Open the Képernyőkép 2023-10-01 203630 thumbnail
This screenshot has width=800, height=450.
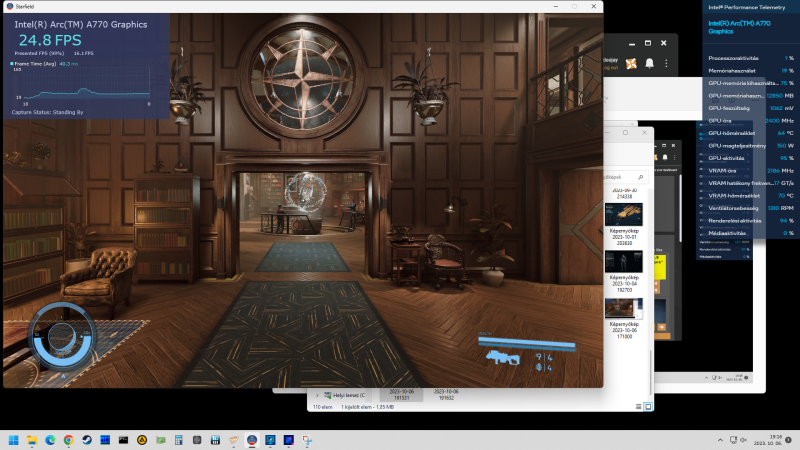pos(623,214)
